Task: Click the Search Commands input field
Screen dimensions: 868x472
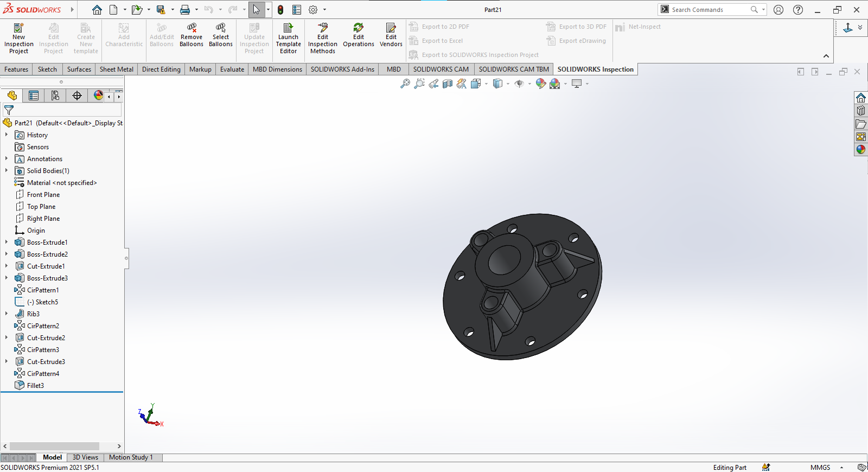Action: point(710,10)
